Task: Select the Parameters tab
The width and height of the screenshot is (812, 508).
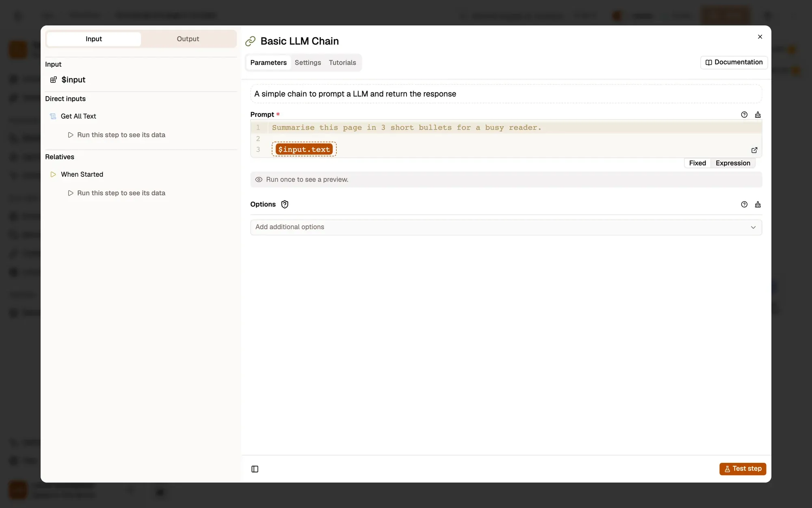Action: [x=268, y=63]
